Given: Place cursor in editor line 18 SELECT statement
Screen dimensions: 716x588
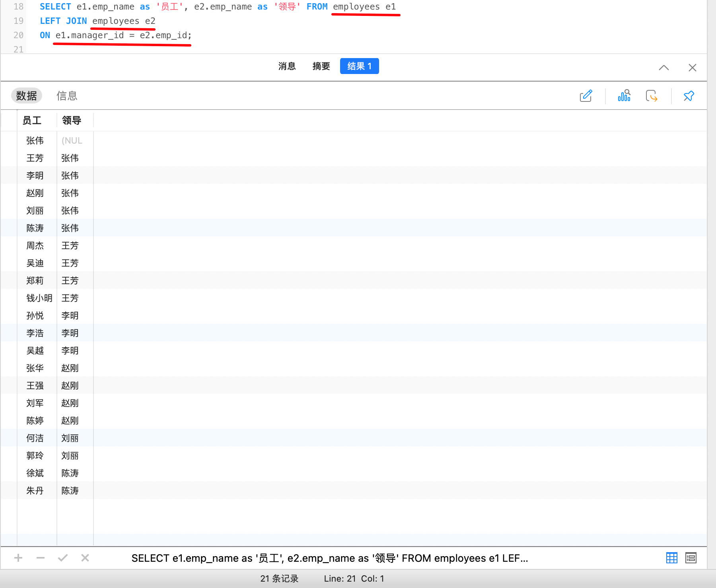Looking at the screenshot, I should (218, 7).
